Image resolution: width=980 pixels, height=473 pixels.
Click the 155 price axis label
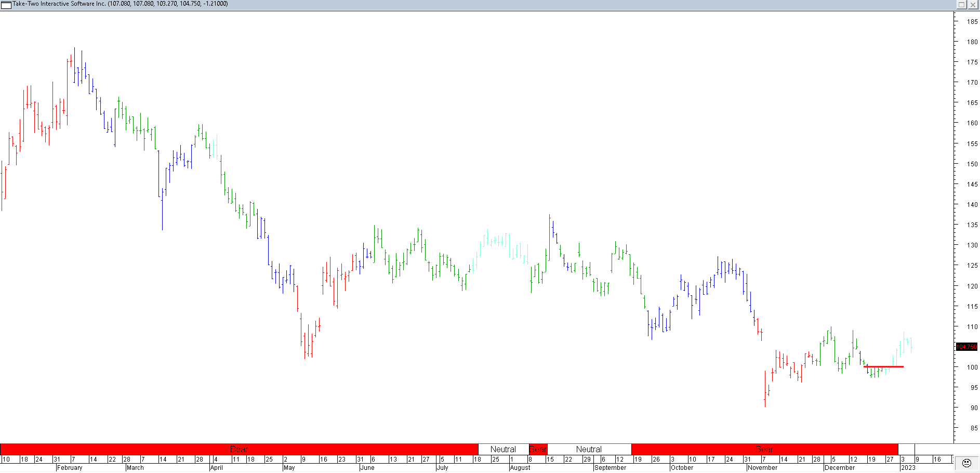pos(972,144)
